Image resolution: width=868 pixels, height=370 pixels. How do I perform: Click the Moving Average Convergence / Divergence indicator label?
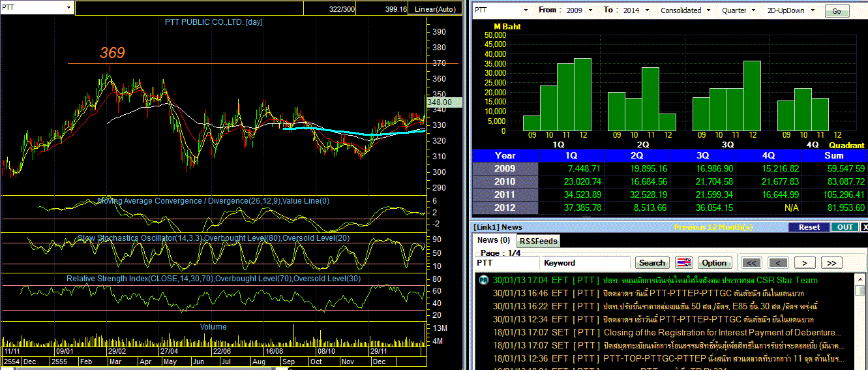[x=213, y=201]
